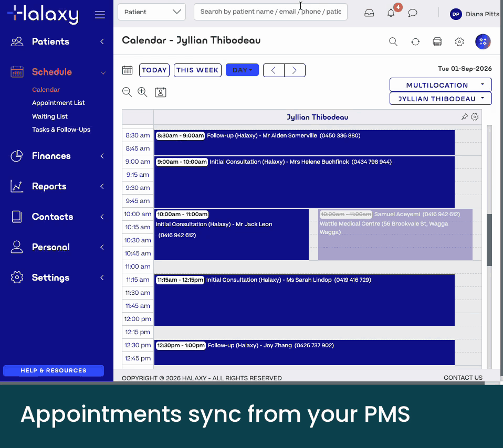Expand the Reports menu chevron

click(102, 186)
